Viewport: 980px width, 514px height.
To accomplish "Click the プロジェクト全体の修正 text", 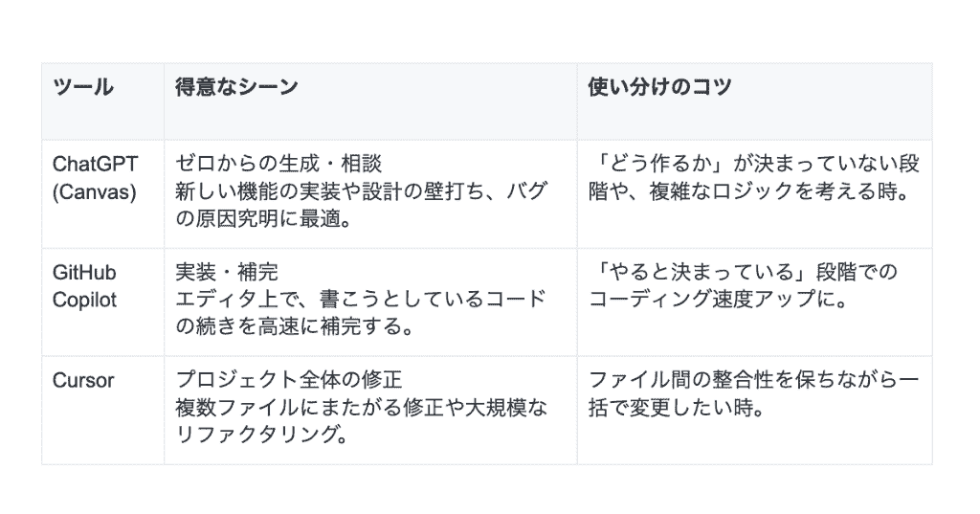I will click(288, 380).
